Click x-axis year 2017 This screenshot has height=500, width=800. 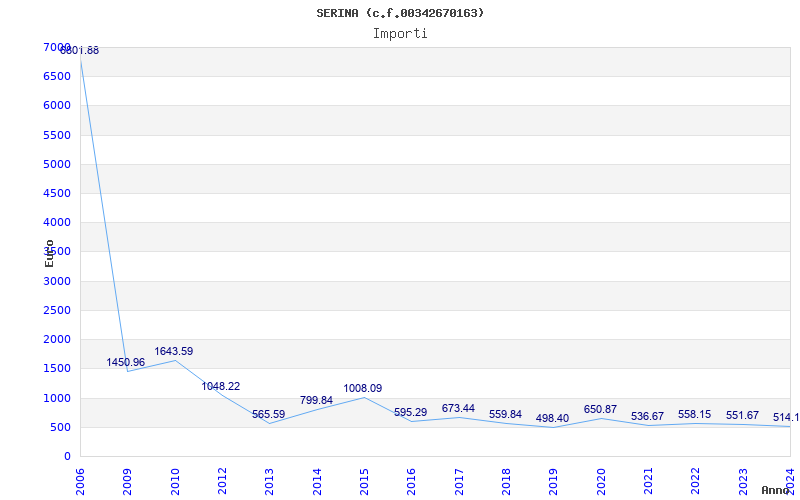[459, 481]
